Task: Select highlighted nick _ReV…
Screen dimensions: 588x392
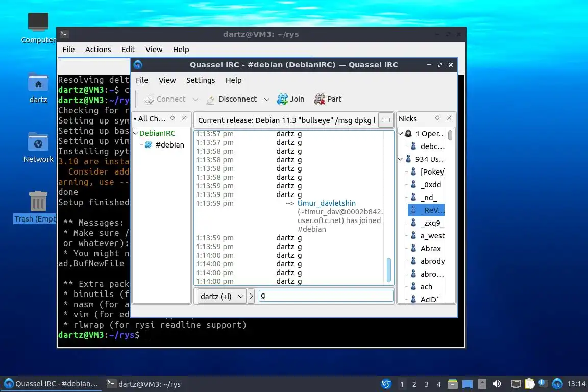Action: click(426, 210)
